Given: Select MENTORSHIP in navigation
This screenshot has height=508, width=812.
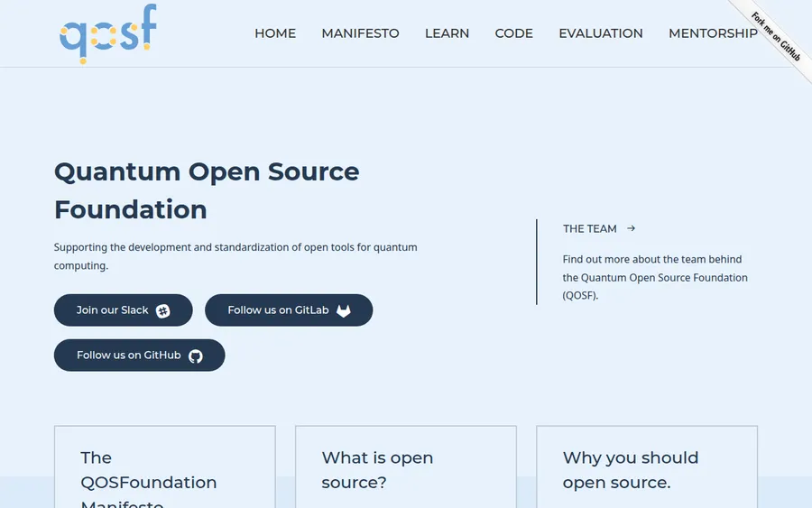Looking at the screenshot, I should (x=713, y=33).
